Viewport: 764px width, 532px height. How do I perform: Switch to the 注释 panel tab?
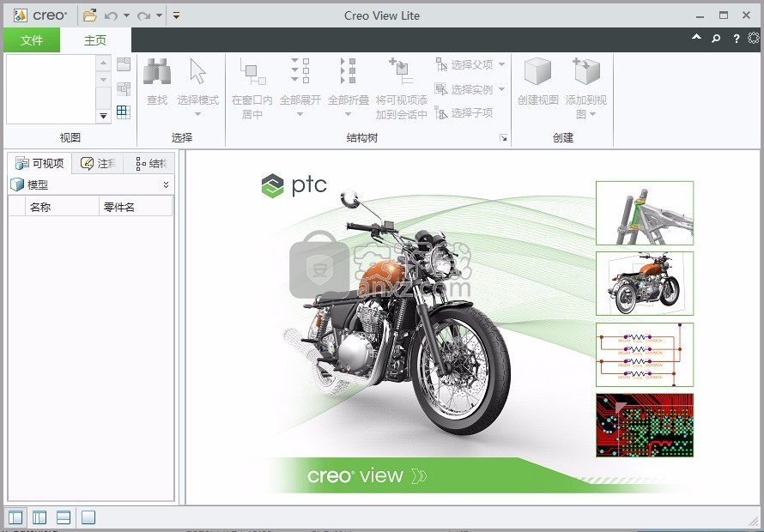pyautogui.click(x=98, y=164)
